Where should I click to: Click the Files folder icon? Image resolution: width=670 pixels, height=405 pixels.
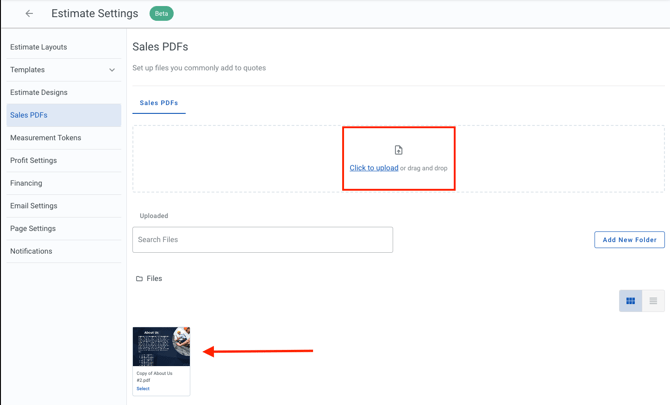[139, 279]
